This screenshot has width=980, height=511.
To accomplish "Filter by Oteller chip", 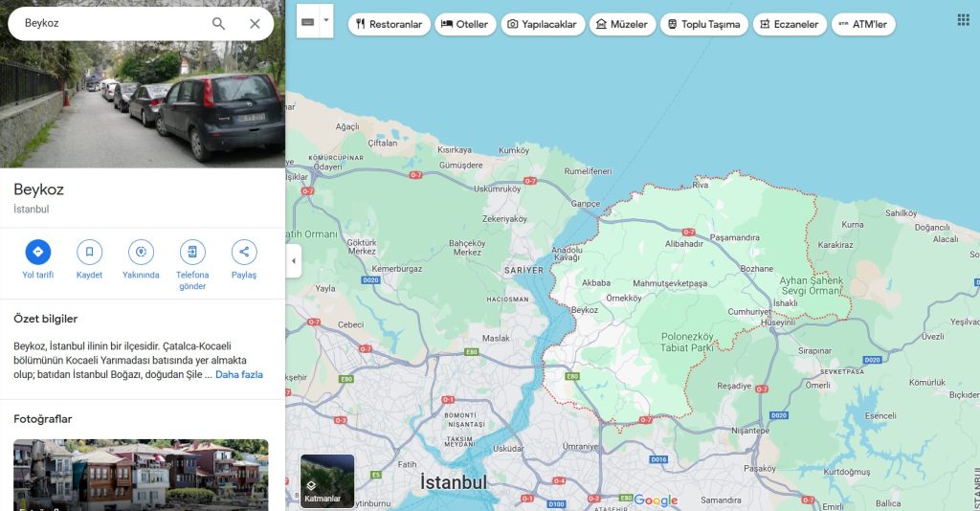I will click(x=465, y=24).
